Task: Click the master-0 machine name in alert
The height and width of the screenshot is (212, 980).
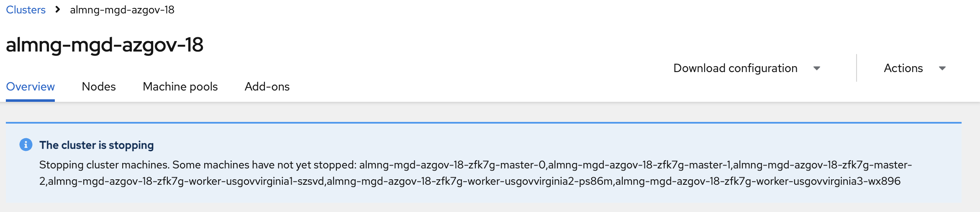Action: coord(452,165)
